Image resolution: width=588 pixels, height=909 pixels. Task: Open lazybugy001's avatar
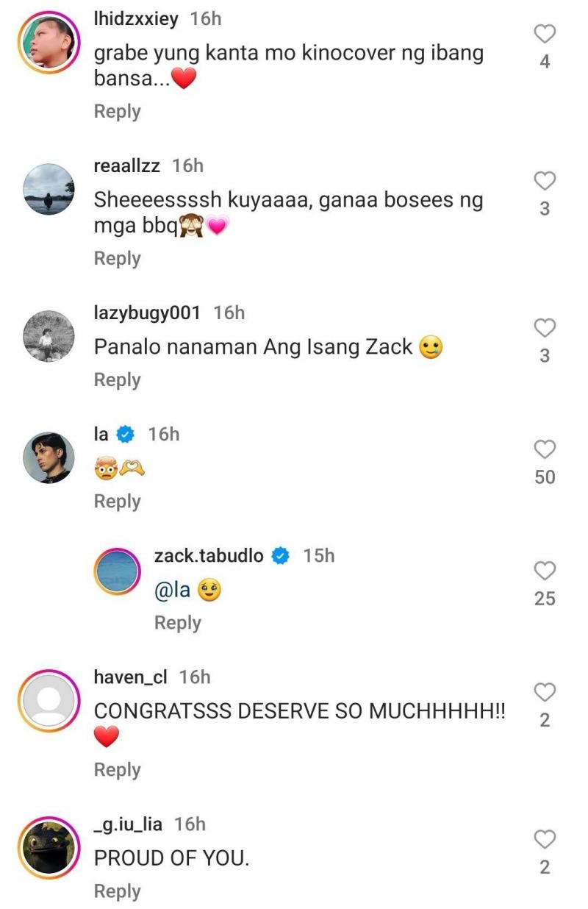click(49, 336)
